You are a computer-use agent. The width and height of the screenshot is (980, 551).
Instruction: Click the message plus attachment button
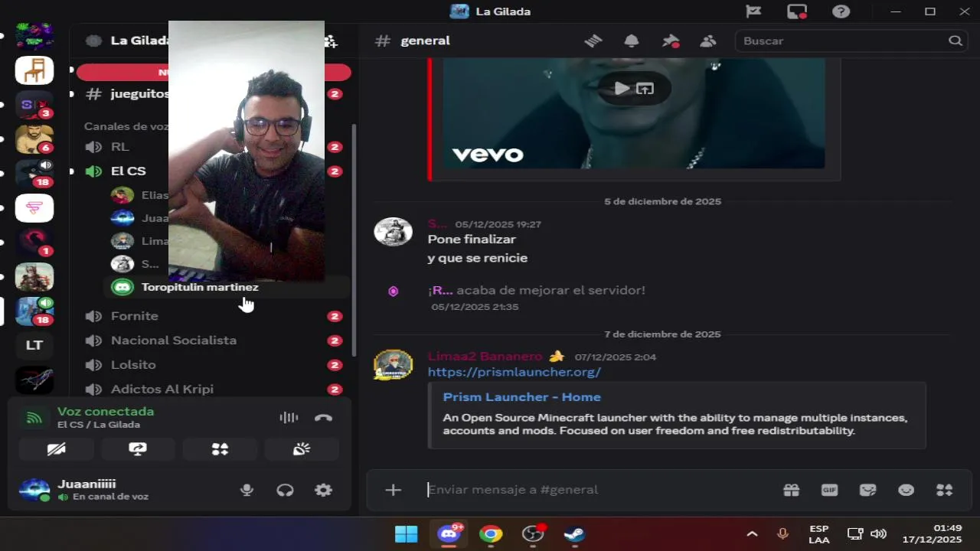[393, 490]
